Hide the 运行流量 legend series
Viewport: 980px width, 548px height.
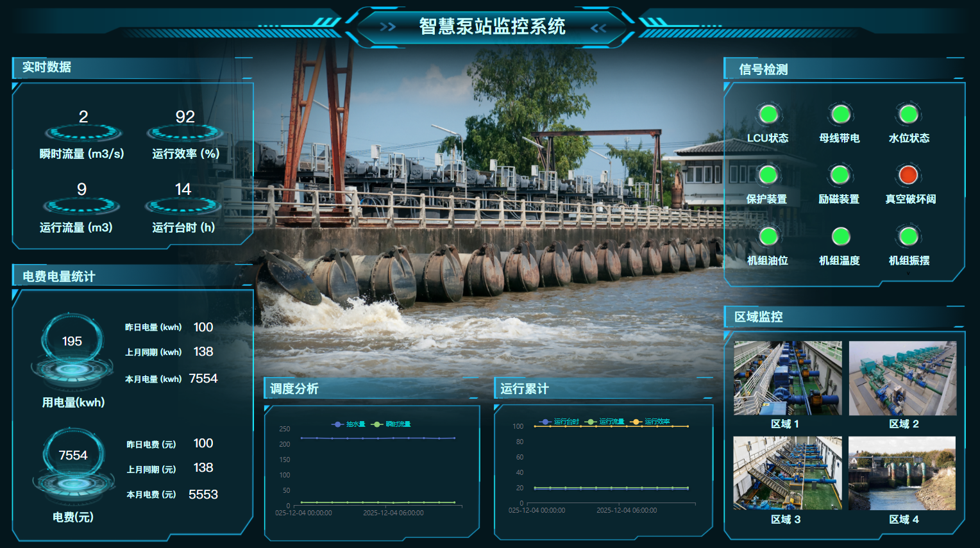604,422
